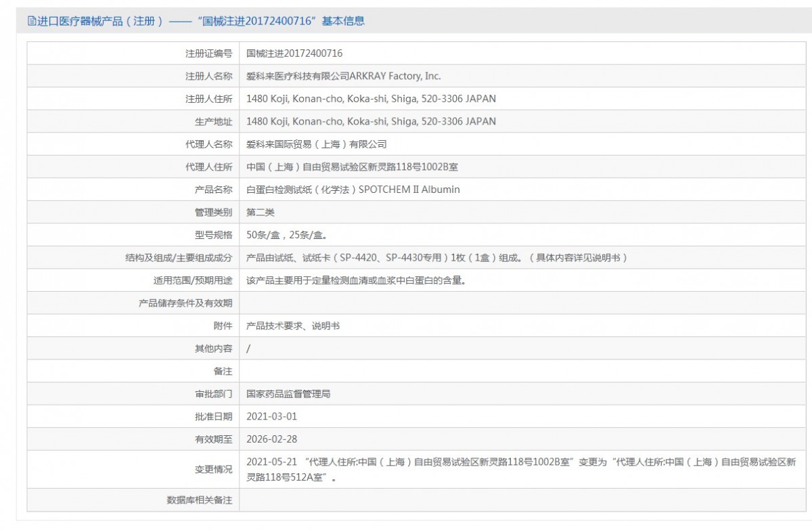This screenshot has width=812, height=530.
Task: Select registration number 国械注进20172400716 value
Action: click(294, 53)
